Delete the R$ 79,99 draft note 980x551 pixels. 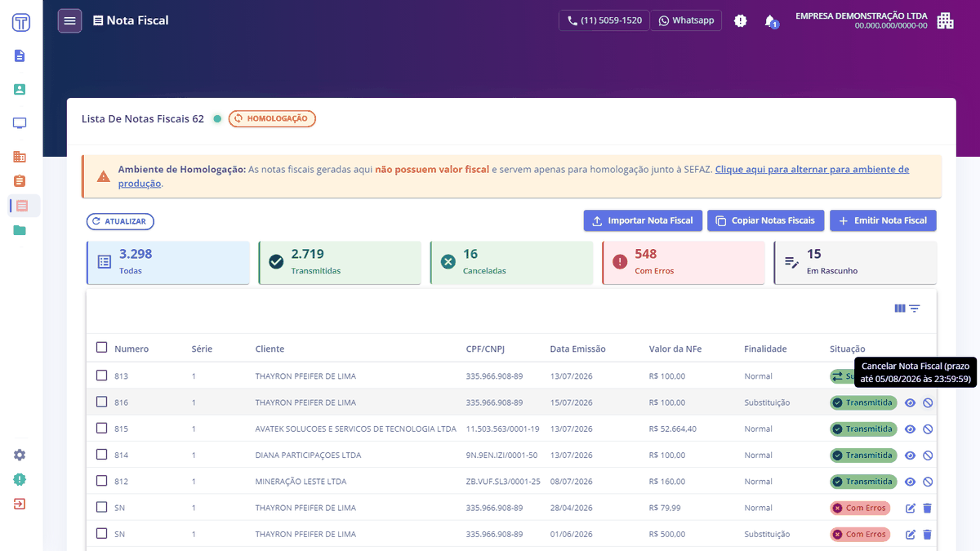click(927, 508)
